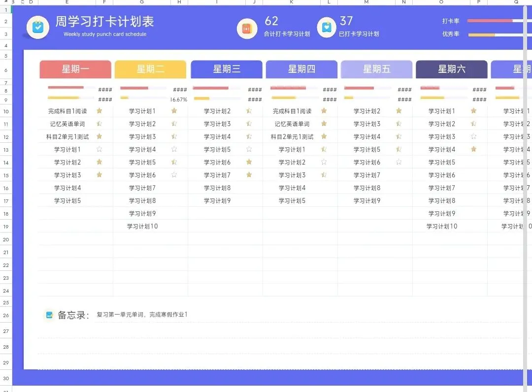This screenshot has height=392, width=532.
Task: Click 学习计划10 cell under 星期六
Action: click(x=442, y=226)
